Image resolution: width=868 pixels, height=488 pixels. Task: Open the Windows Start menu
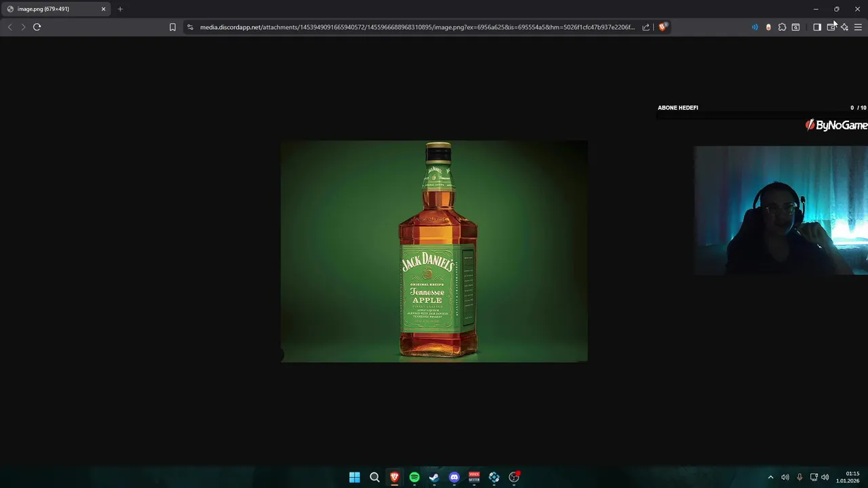355,477
